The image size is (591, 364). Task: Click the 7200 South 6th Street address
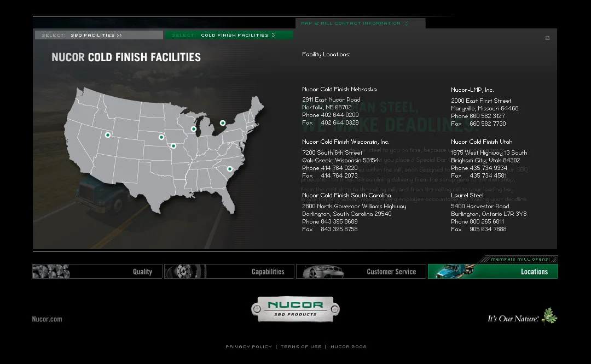click(x=332, y=152)
